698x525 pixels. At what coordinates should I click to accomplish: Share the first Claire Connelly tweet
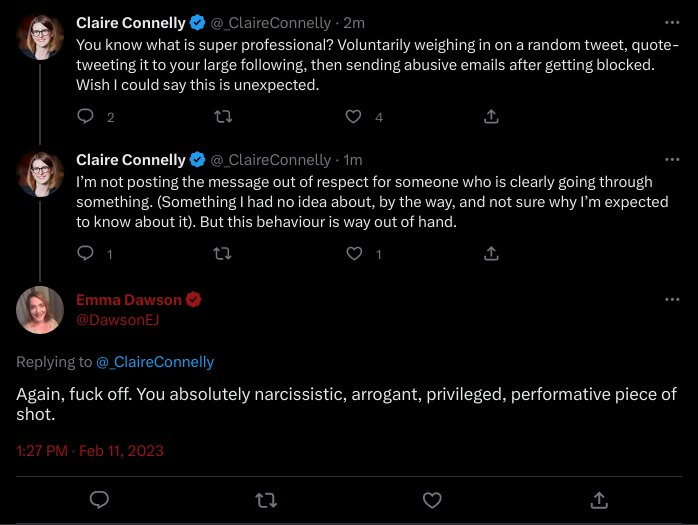pos(491,116)
